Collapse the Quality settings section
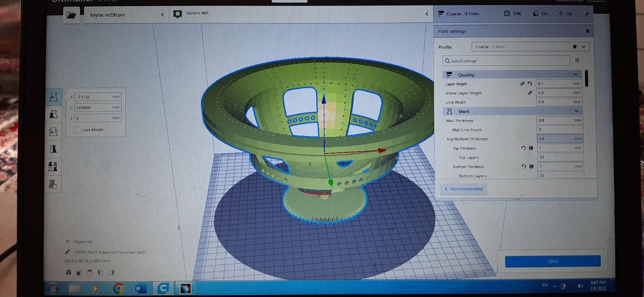Viewport: 644px width, 297px height. [575, 75]
